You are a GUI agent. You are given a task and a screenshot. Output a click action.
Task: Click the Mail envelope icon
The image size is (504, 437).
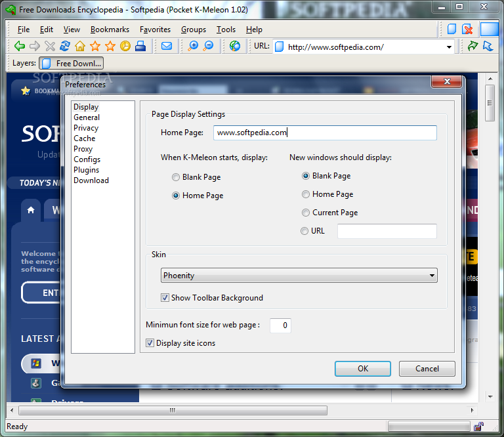click(167, 47)
